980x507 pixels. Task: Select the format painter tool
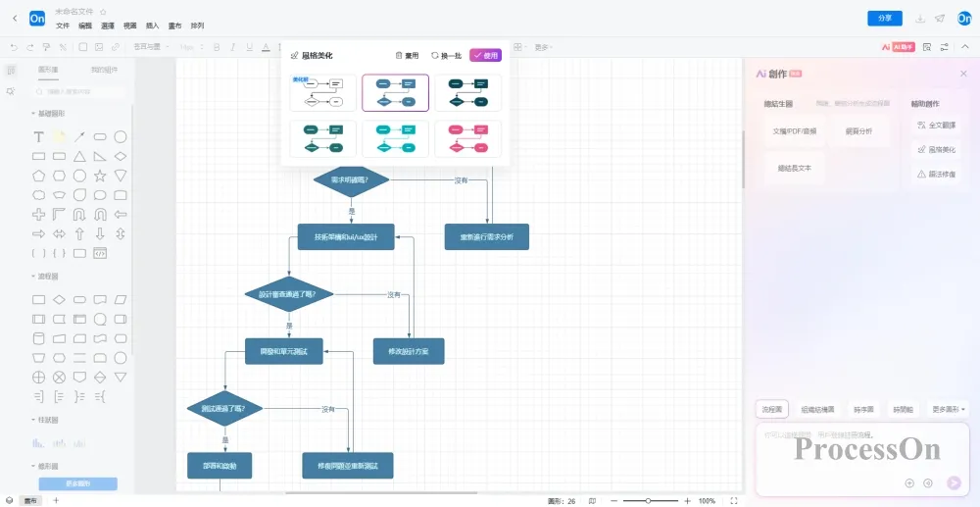[47, 46]
